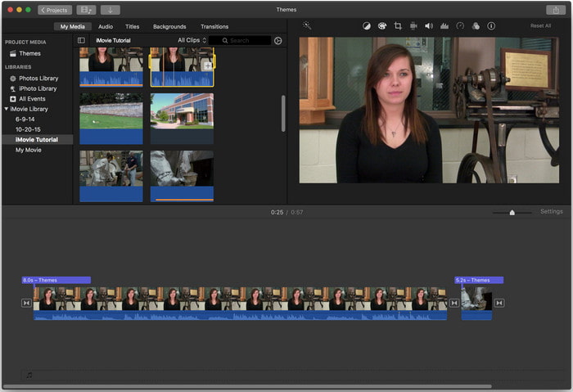Open the Volume speaker tool
573x392 pixels.
click(429, 26)
